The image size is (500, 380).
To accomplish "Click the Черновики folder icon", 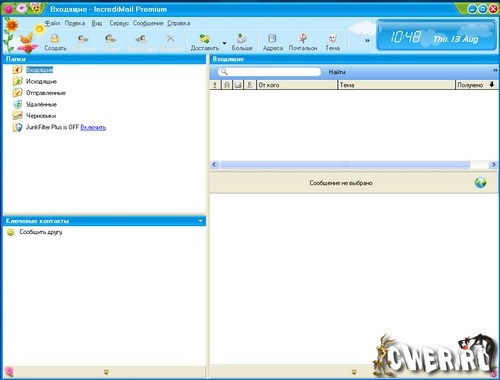I will click(x=17, y=115).
